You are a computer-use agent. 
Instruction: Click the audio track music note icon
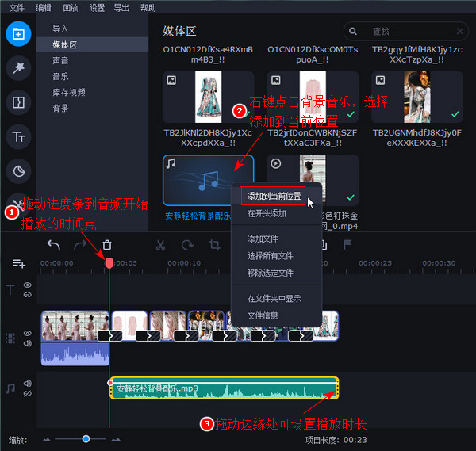pyautogui.click(x=10, y=388)
